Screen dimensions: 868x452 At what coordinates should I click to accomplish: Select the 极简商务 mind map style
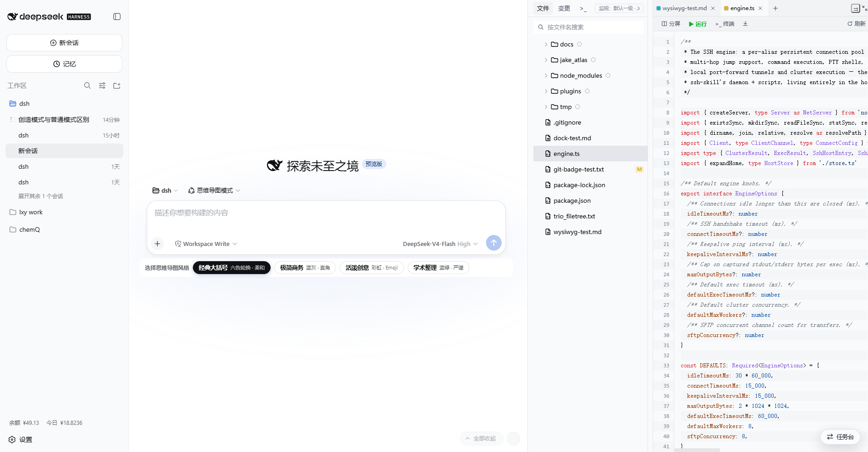coord(305,268)
